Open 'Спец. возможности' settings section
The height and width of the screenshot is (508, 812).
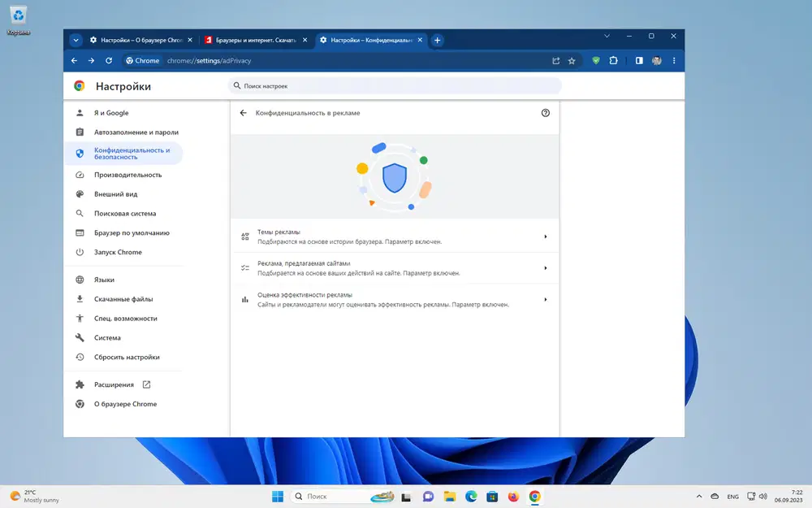coord(123,319)
